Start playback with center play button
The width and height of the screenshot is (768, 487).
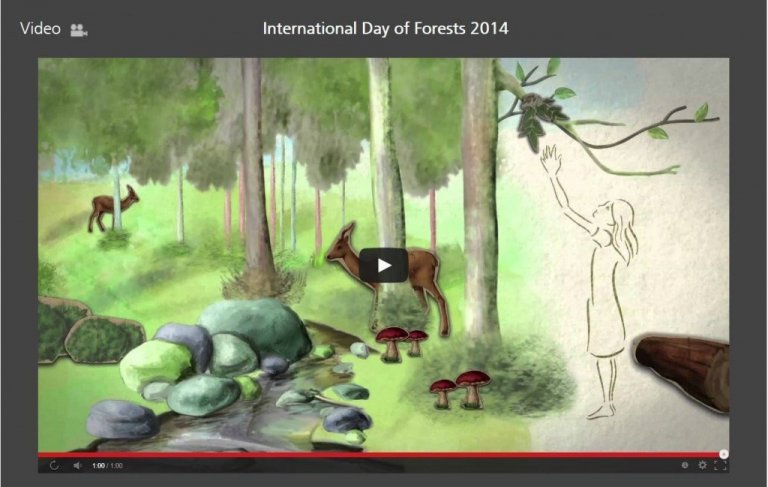click(384, 265)
